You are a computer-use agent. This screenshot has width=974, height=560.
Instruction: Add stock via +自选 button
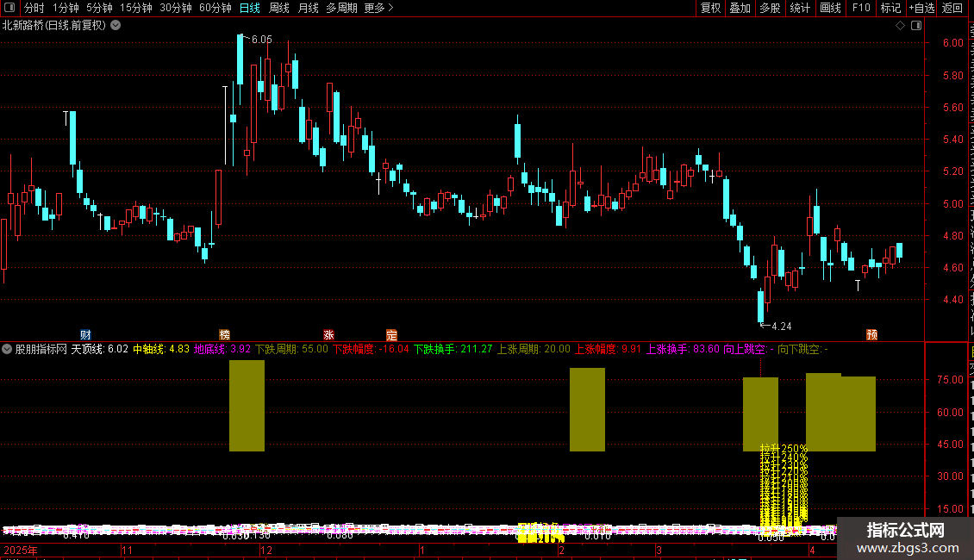click(x=921, y=8)
